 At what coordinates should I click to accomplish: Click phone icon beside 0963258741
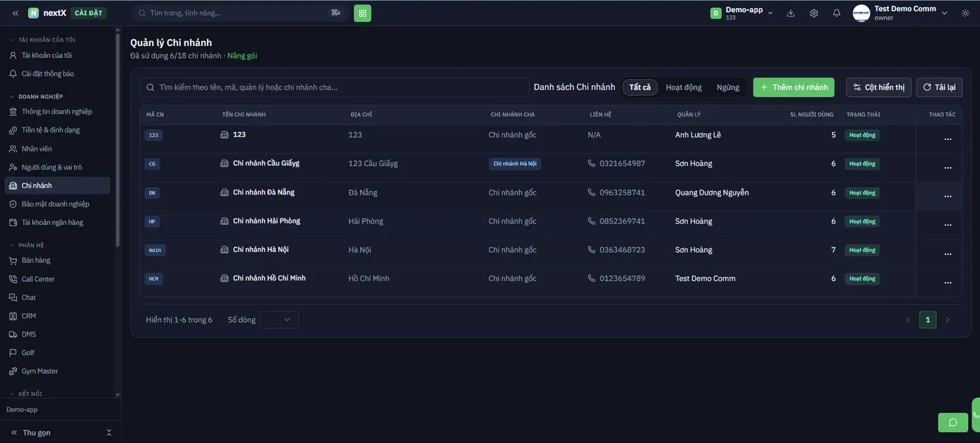click(x=592, y=192)
